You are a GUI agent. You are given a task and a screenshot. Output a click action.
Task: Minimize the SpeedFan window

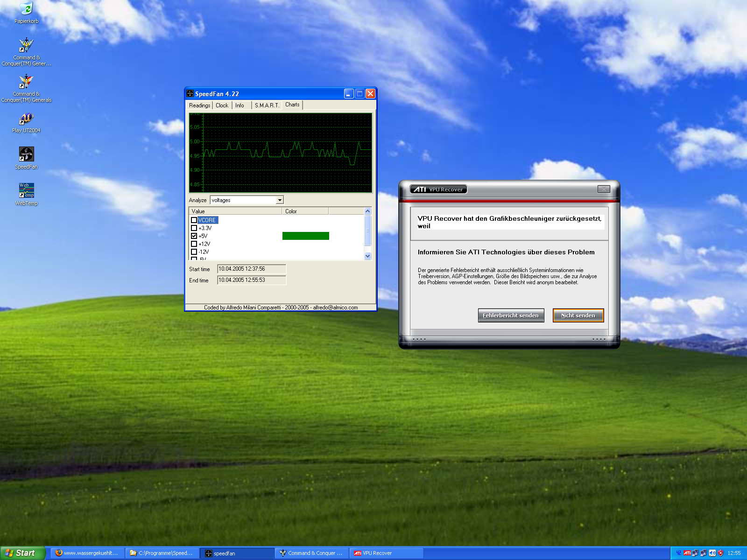pos(349,94)
